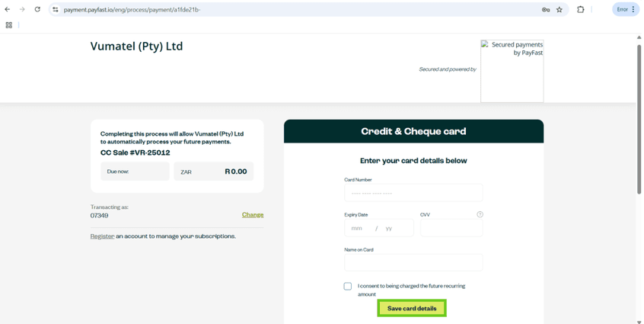
Task: Follow the Register account link
Action: point(102,236)
